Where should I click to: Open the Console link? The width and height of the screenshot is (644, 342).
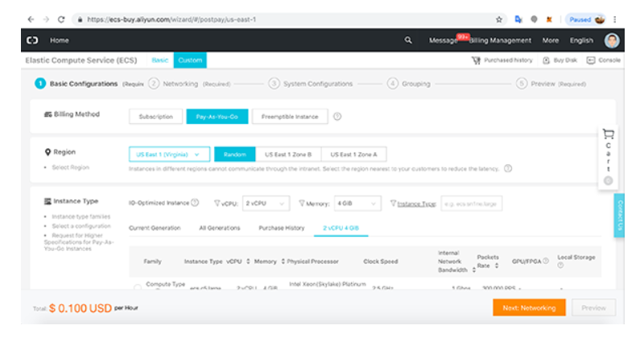(603, 60)
